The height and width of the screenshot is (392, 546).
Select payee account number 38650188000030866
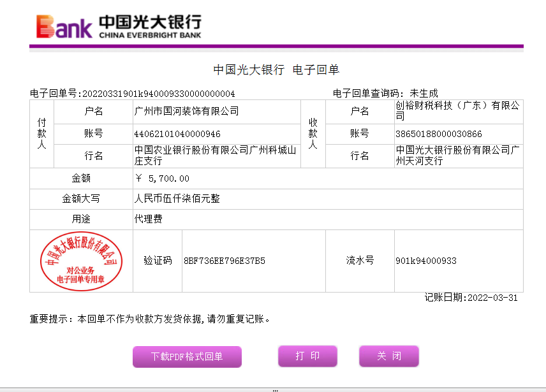click(439, 134)
